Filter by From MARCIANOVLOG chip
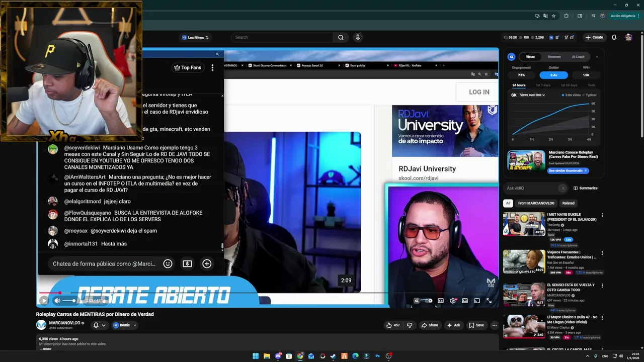 pos(536,203)
